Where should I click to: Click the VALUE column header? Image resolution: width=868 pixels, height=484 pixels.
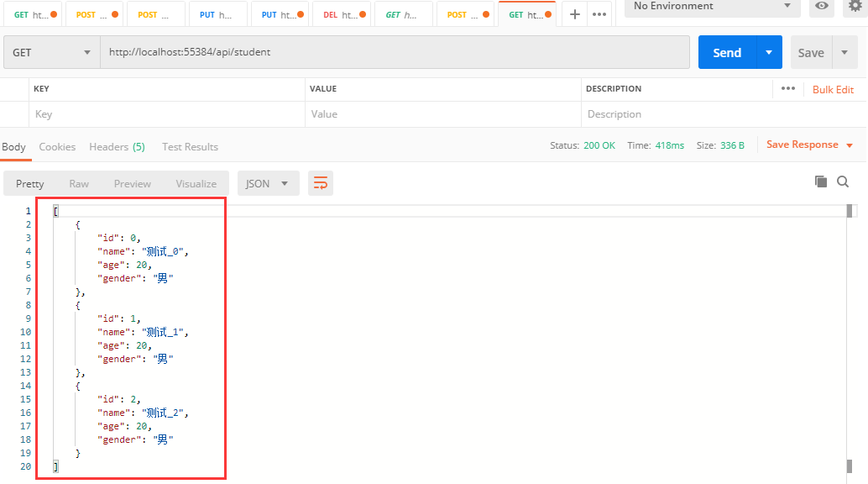(x=323, y=89)
